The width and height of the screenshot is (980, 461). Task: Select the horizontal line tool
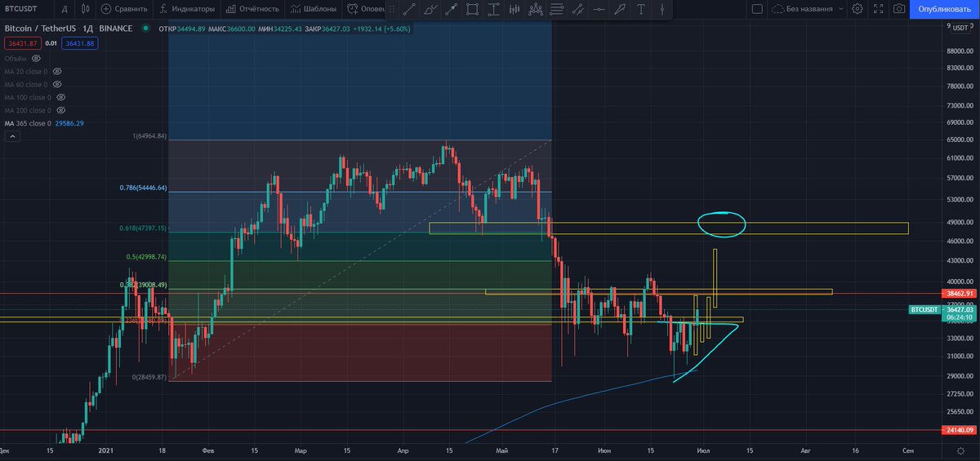click(599, 10)
